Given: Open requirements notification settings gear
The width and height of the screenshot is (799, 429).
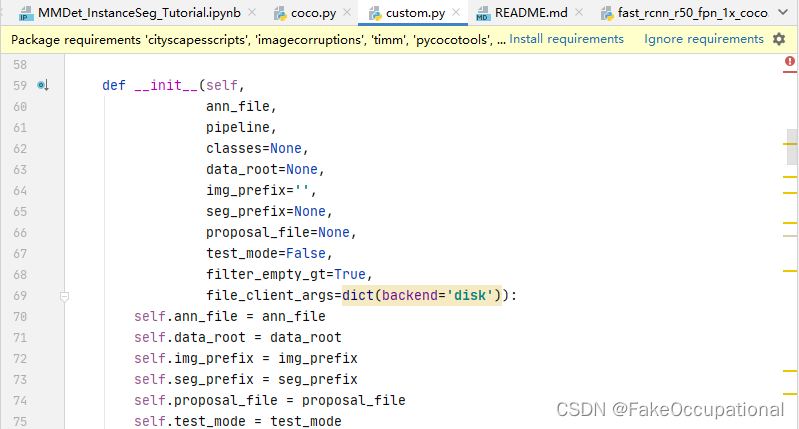Looking at the screenshot, I should pyautogui.click(x=779, y=39).
